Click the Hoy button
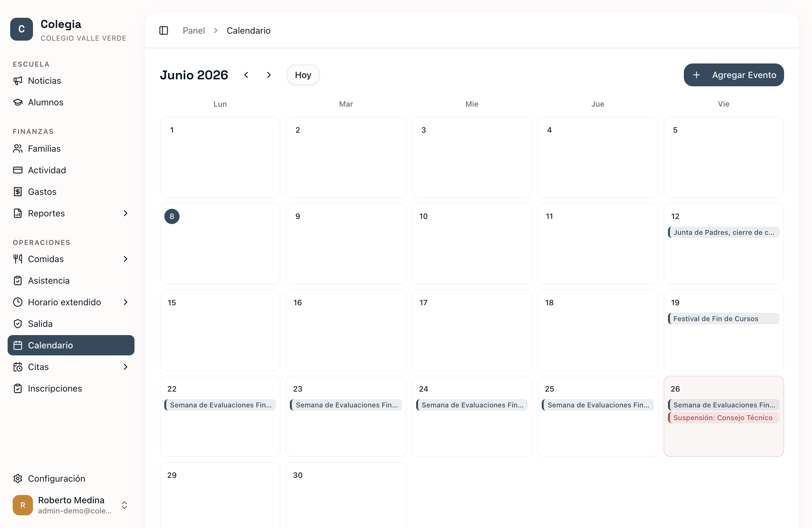Image resolution: width=812 pixels, height=528 pixels. [x=303, y=75]
